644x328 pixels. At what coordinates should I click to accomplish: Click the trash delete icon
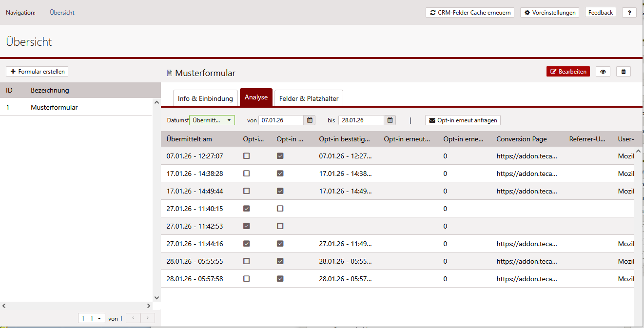(624, 72)
